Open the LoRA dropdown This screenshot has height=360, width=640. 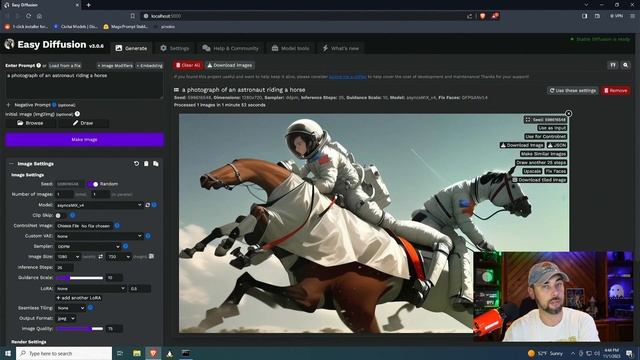(91, 289)
